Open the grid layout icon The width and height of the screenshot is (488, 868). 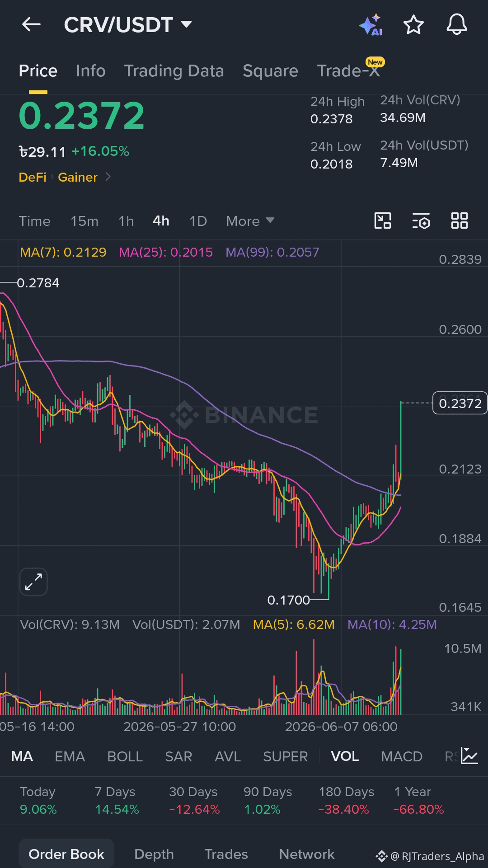coord(460,221)
